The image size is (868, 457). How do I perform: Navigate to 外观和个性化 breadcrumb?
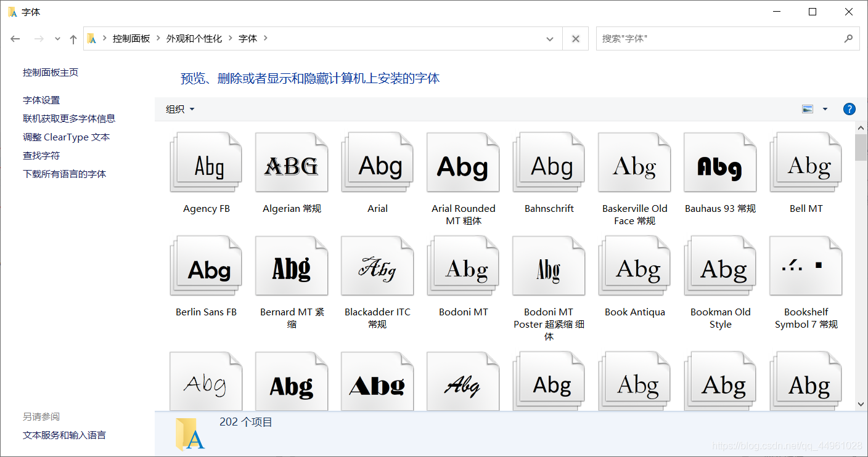[x=194, y=38]
